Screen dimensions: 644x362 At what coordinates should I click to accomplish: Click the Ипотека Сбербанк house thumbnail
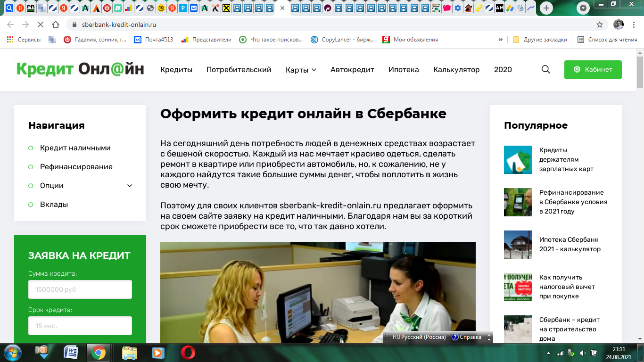(x=518, y=245)
